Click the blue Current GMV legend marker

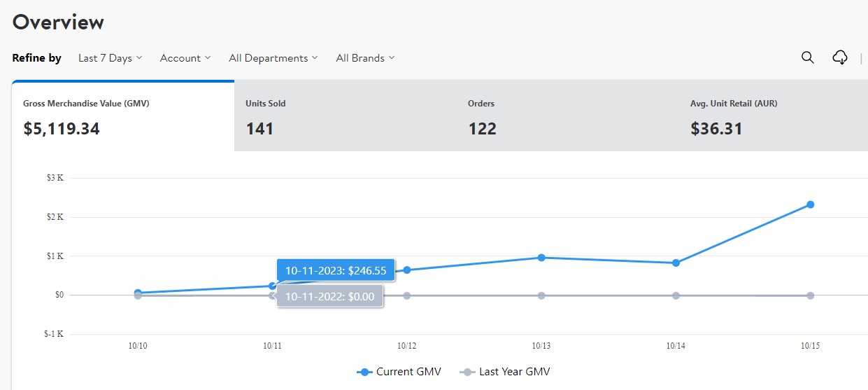click(x=364, y=372)
